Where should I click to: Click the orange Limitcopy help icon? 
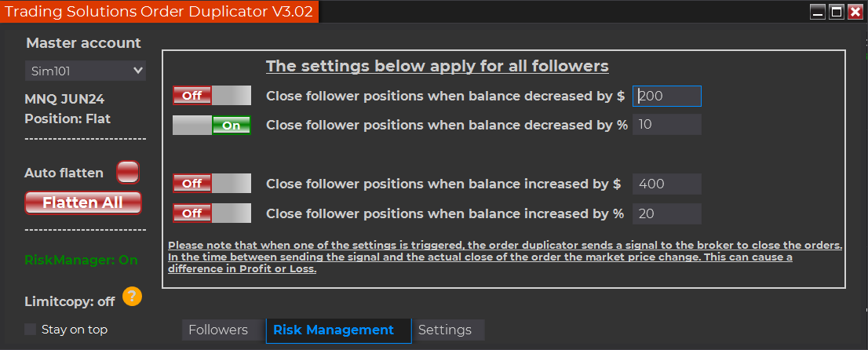(x=133, y=297)
